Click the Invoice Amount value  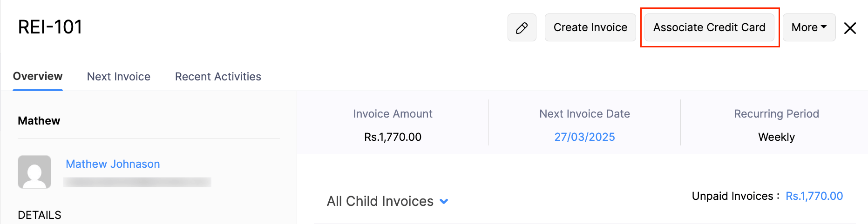[x=393, y=137]
